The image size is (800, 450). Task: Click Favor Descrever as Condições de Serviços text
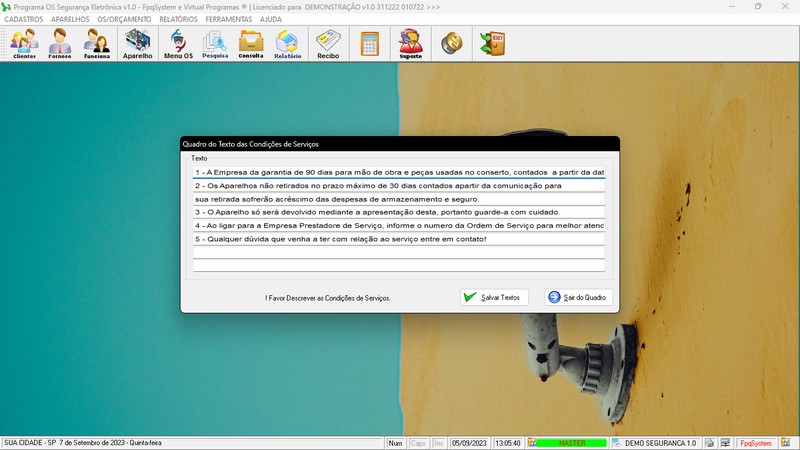(x=328, y=298)
